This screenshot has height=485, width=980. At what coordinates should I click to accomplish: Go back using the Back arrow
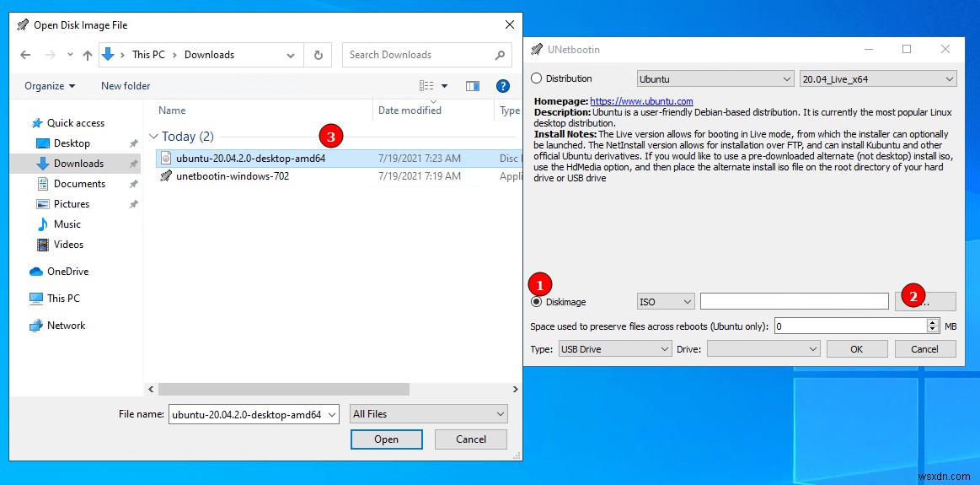click(25, 55)
